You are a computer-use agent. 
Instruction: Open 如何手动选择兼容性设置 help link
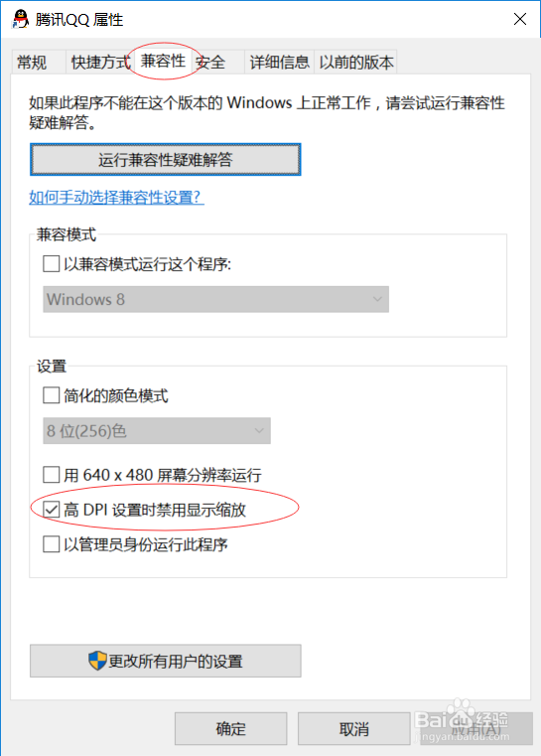coord(116,198)
